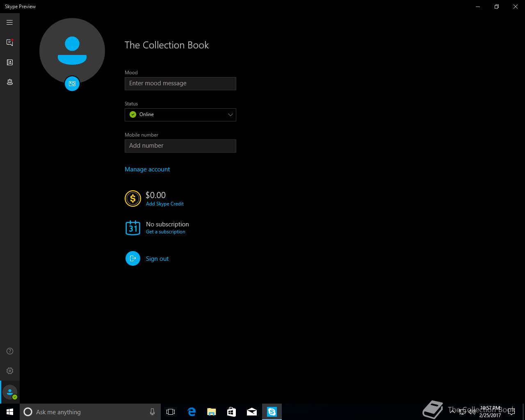Open the hamburger navigation menu
The height and width of the screenshot is (420, 525).
click(x=9, y=23)
